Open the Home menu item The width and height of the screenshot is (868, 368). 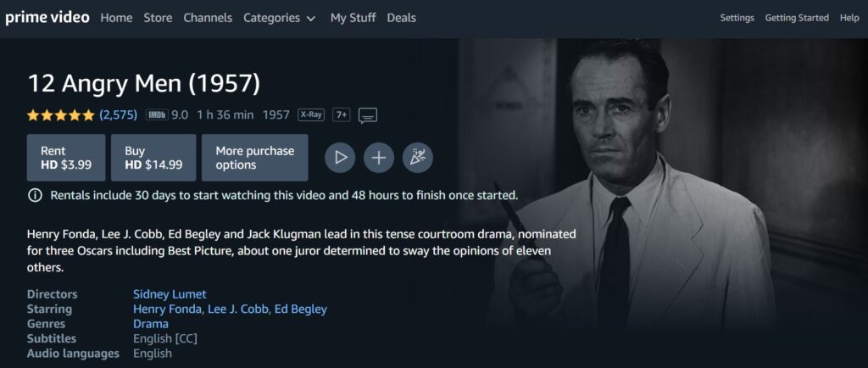(x=116, y=18)
